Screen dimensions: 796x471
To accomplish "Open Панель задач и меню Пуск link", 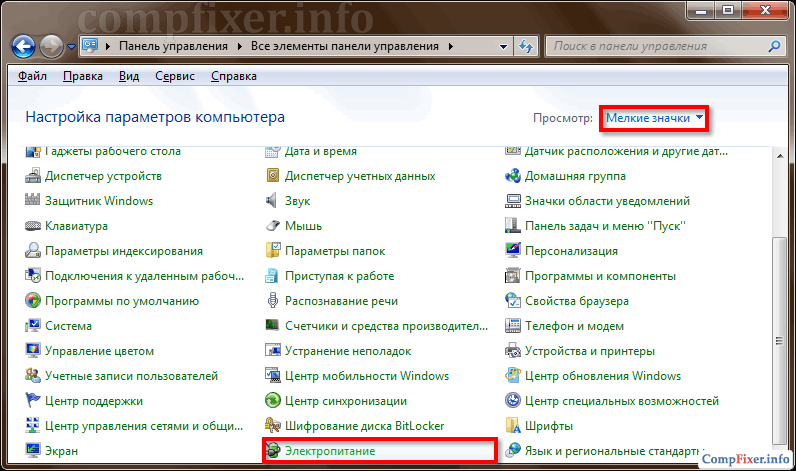I will (x=605, y=226).
